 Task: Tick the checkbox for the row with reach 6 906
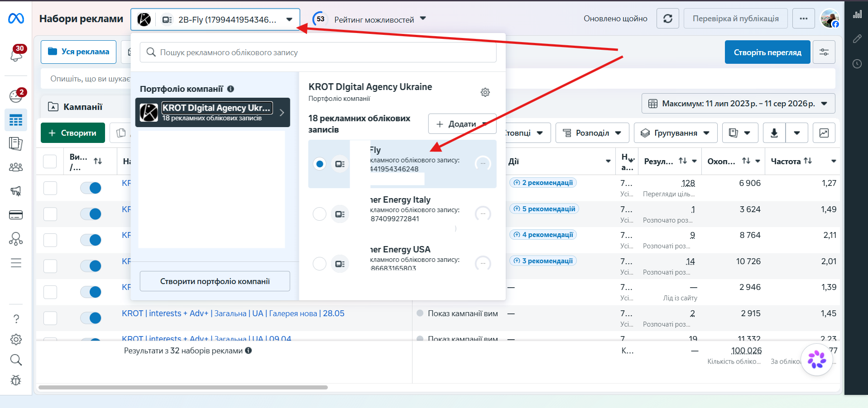coord(50,188)
